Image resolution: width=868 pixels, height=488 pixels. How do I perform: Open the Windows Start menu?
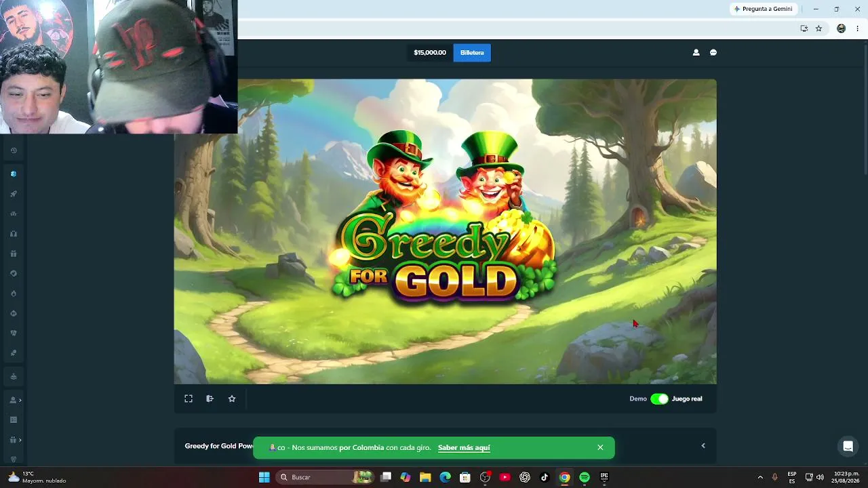264,477
